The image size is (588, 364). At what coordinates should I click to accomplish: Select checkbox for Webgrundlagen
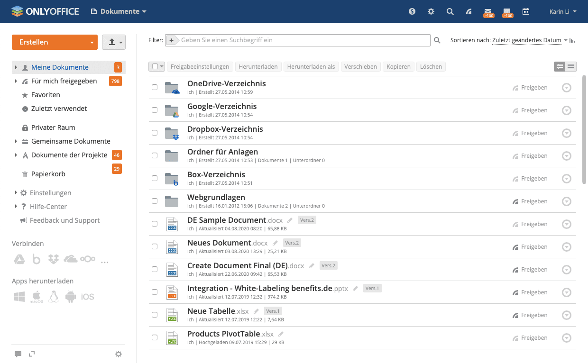coord(155,201)
